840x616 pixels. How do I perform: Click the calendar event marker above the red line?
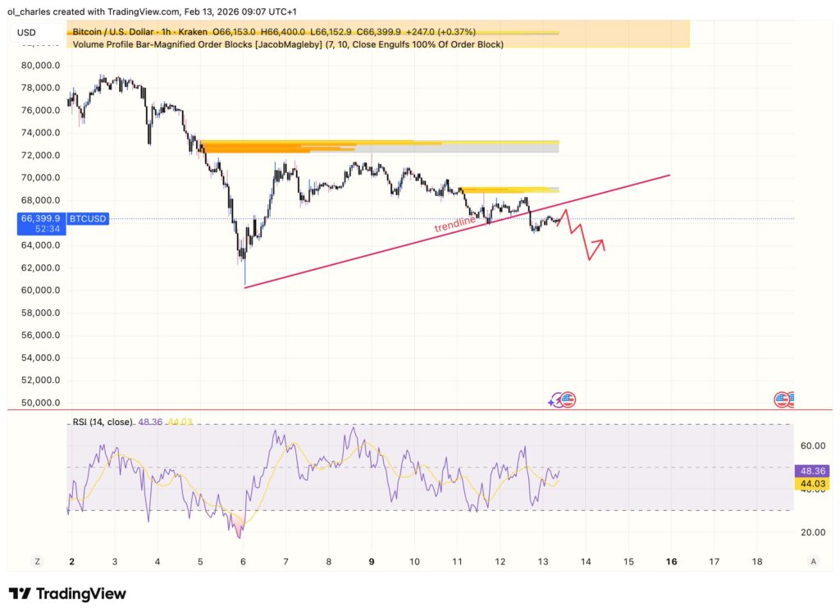567,399
